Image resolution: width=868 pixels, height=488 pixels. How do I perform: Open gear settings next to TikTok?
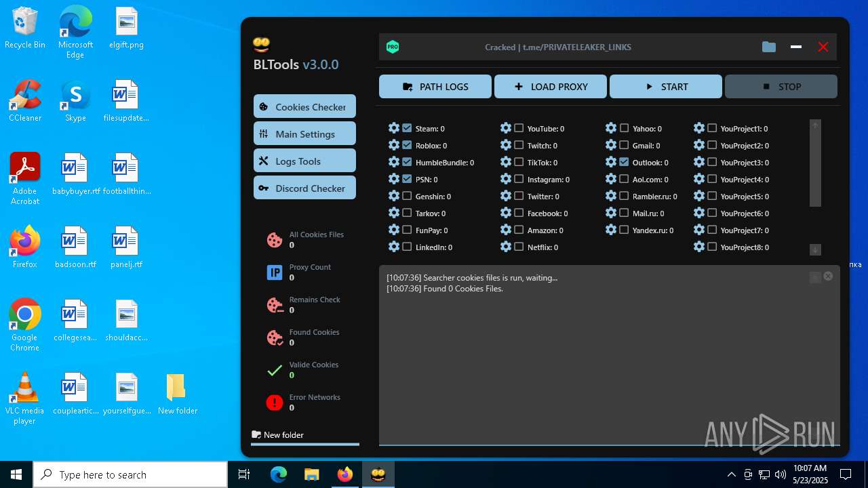click(506, 162)
